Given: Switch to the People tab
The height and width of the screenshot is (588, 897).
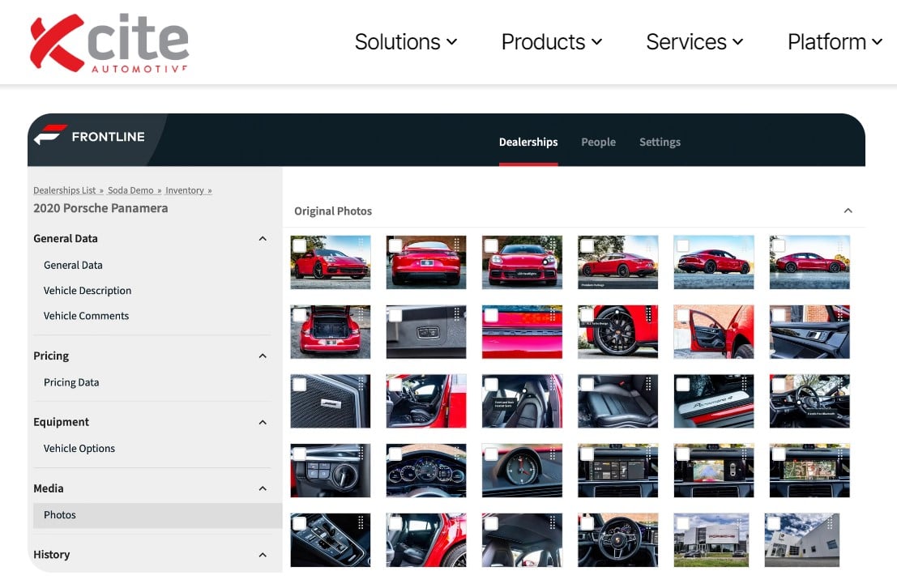Looking at the screenshot, I should click(598, 142).
